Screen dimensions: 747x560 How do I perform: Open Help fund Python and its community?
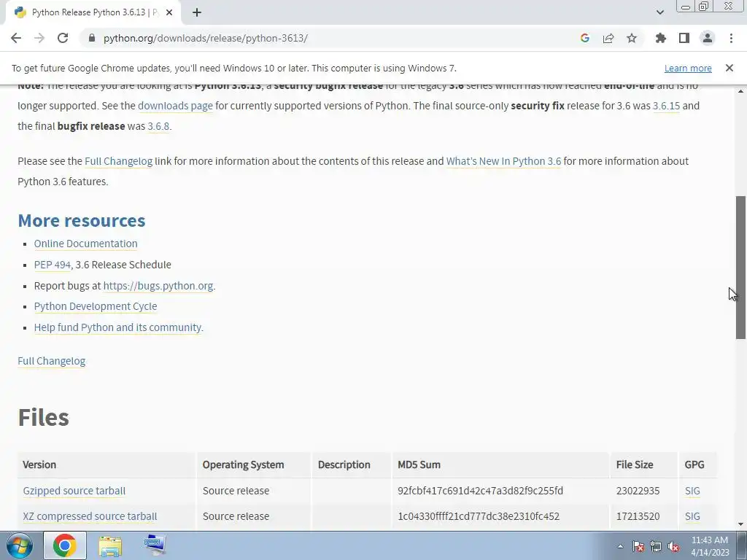tap(119, 327)
